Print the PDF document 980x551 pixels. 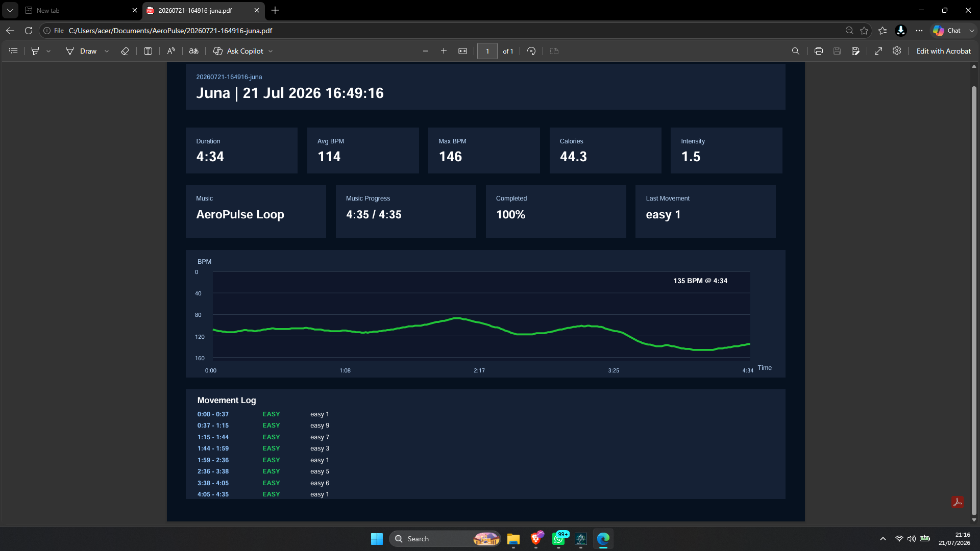click(819, 51)
